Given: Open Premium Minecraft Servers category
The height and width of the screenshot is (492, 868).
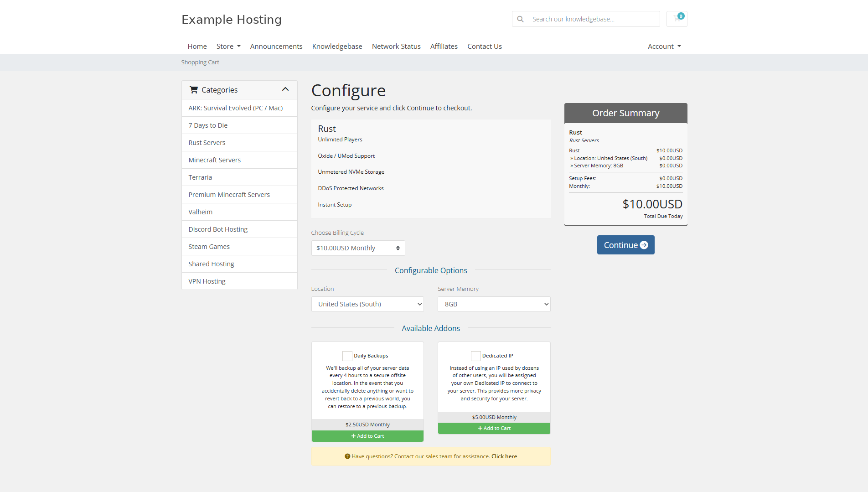Looking at the screenshot, I should 239,195.
